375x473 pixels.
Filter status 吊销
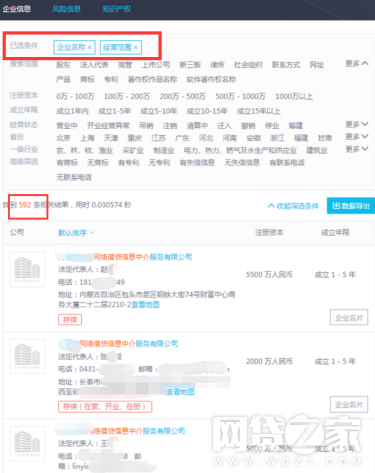(146, 126)
